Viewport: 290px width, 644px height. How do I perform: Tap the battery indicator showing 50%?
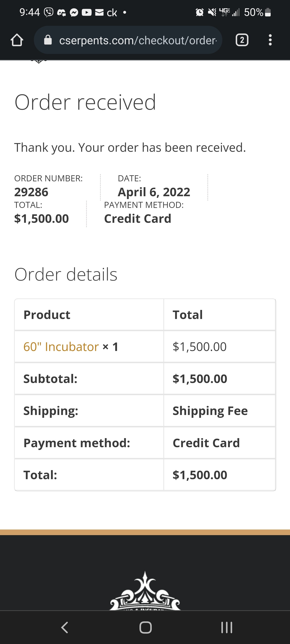click(257, 12)
